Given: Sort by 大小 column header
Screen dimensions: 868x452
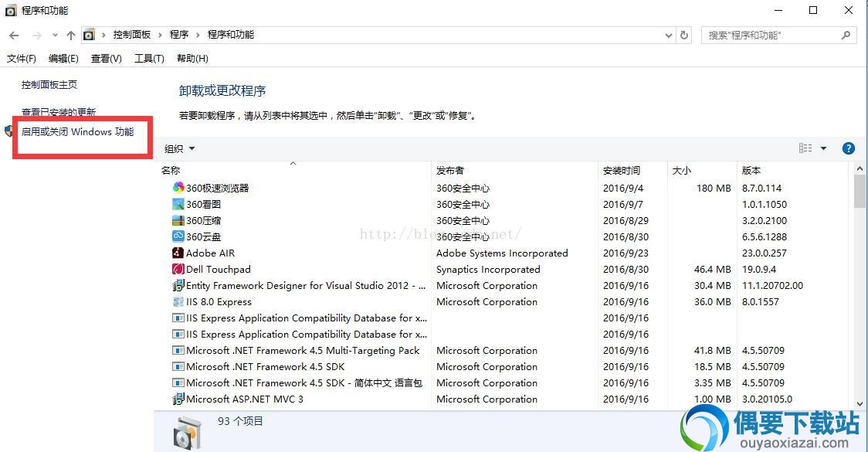Looking at the screenshot, I should 681,170.
